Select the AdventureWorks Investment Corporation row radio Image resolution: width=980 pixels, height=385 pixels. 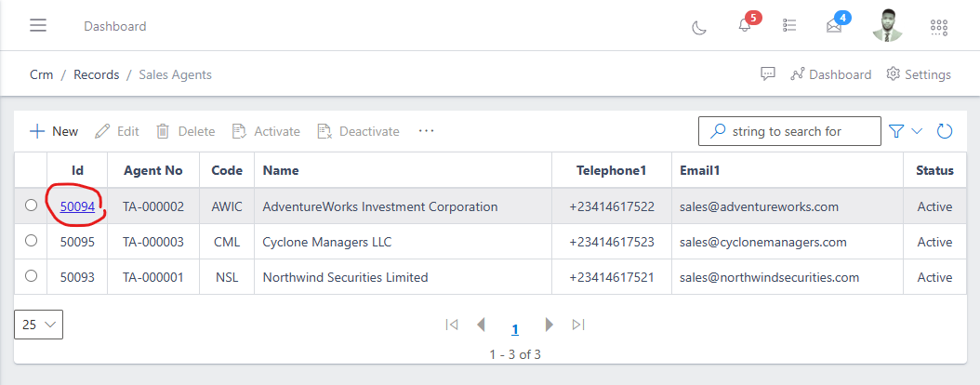click(x=31, y=206)
